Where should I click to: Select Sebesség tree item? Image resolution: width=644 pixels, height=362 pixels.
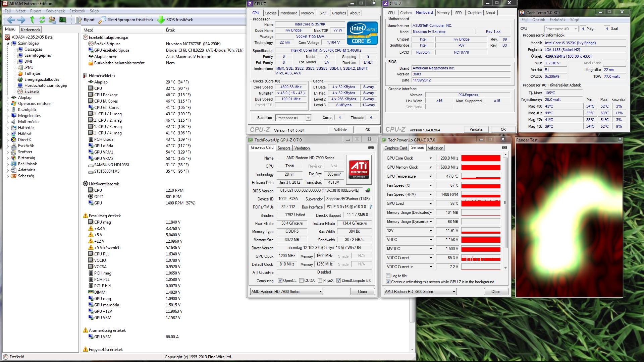pyautogui.click(x=22, y=176)
